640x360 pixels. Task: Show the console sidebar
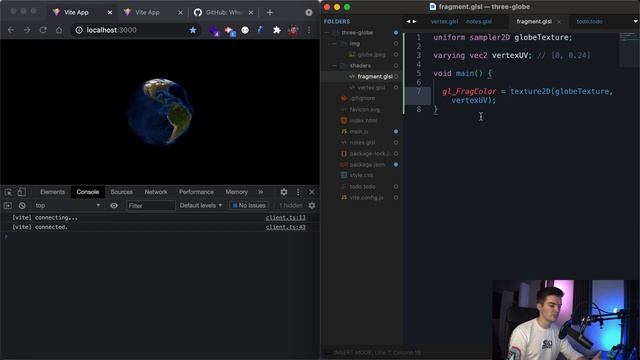(8, 206)
